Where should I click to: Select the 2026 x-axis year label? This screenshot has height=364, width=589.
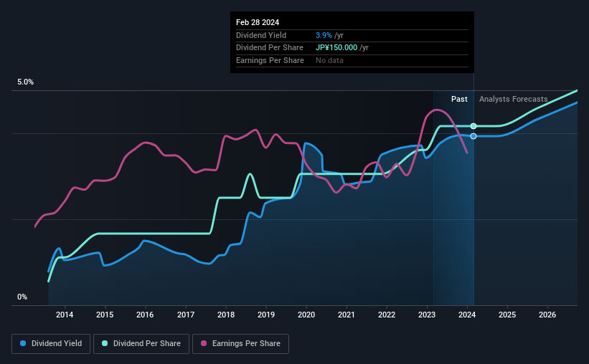[547, 315]
